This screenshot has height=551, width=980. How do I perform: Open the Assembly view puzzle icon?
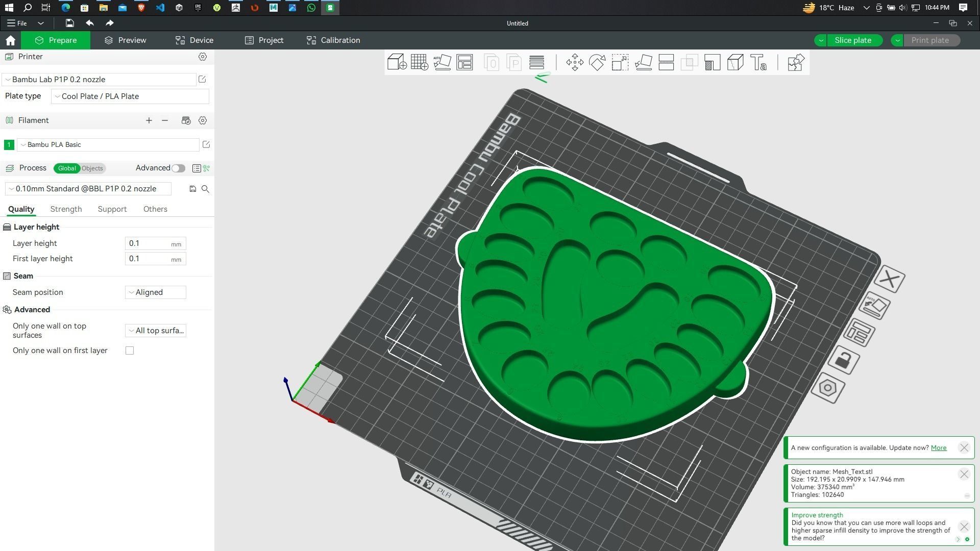click(796, 62)
